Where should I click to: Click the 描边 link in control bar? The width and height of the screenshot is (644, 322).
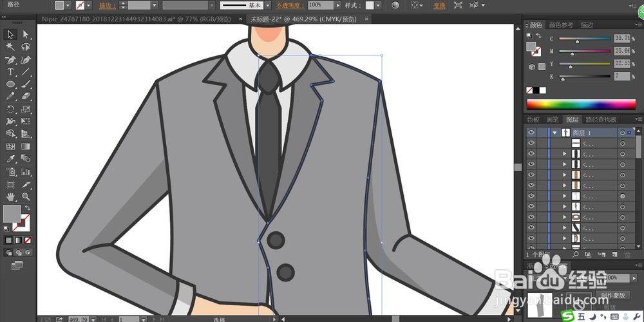point(107,5)
